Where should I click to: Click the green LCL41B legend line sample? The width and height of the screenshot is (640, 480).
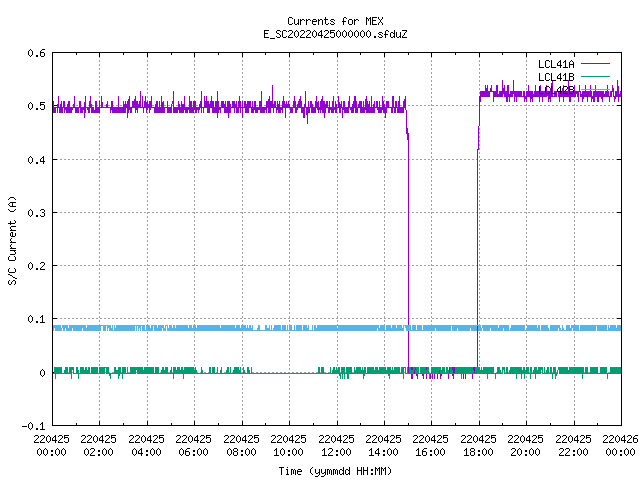coord(595,76)
